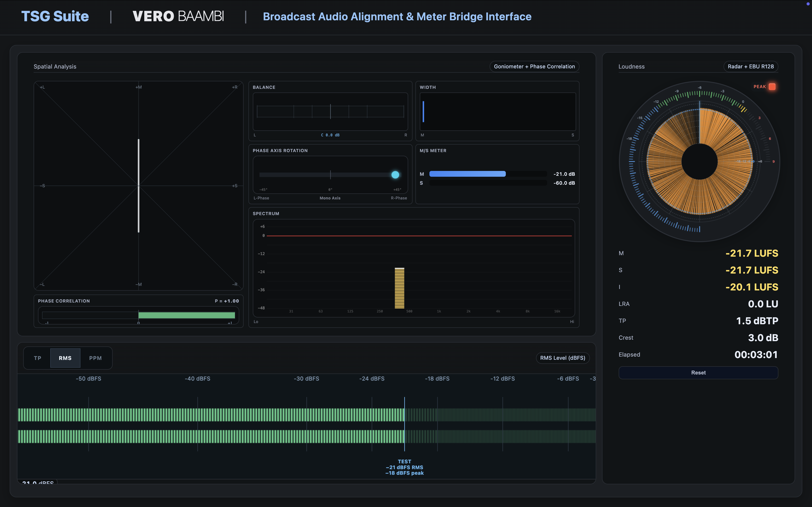Click the green phase correlation bar
Viewport: 812px width, 507px height.
(x=187, y=315)
